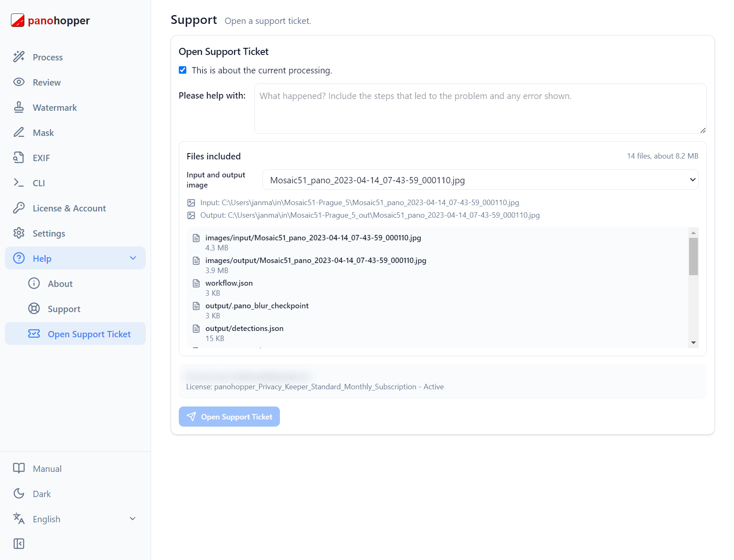This screenshot has width=734, height=560.
Task: Switch to Dark theme
Action: coord(75,494)
